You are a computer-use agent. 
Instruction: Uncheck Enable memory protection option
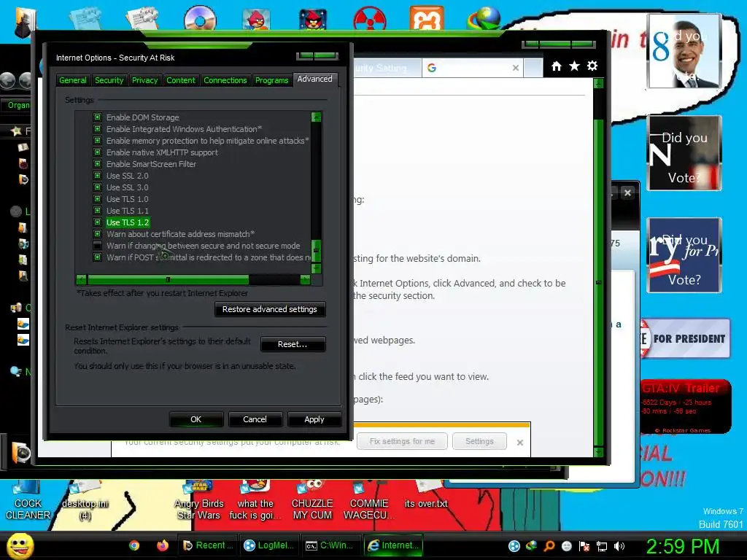click(x=97, y=141)
